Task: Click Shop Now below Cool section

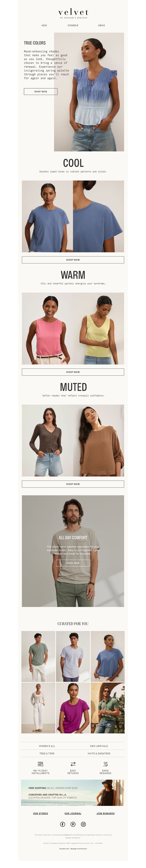Action: pos(73,260)
